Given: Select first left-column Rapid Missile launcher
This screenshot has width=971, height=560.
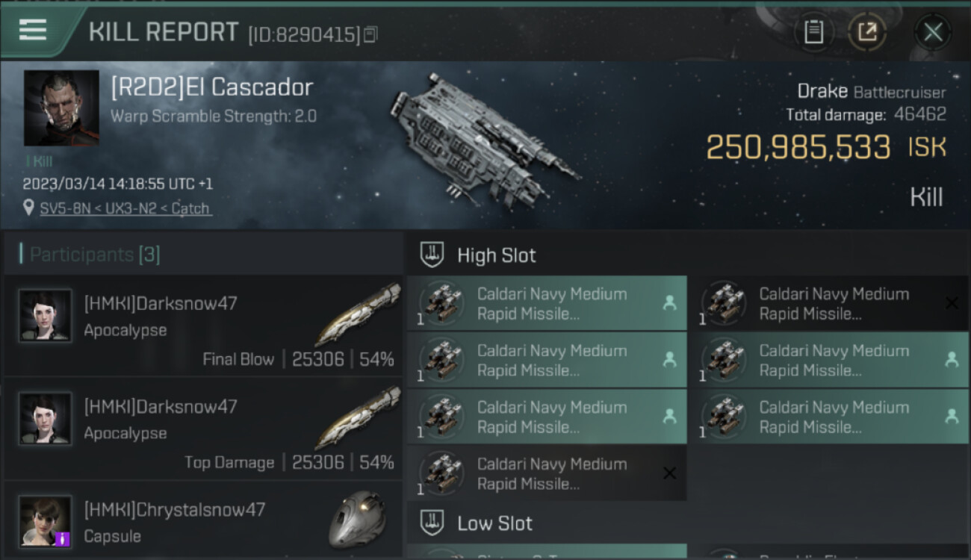Looking at the screenshot, I should 547,303.
